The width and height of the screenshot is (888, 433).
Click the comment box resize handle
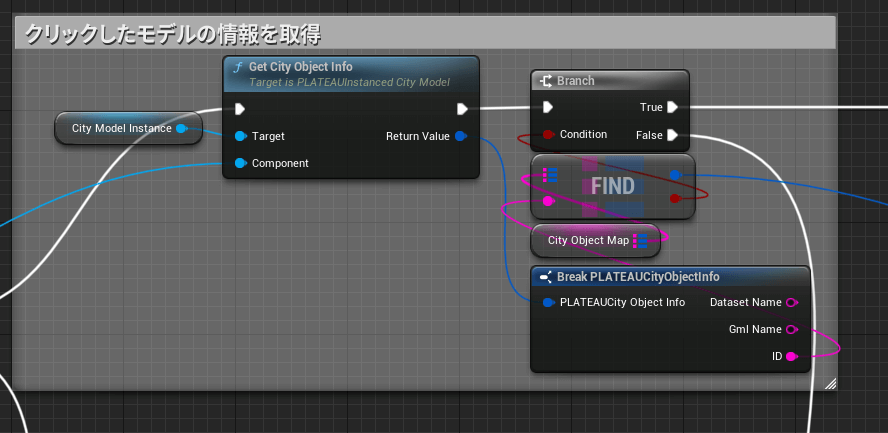coord(829,383)
